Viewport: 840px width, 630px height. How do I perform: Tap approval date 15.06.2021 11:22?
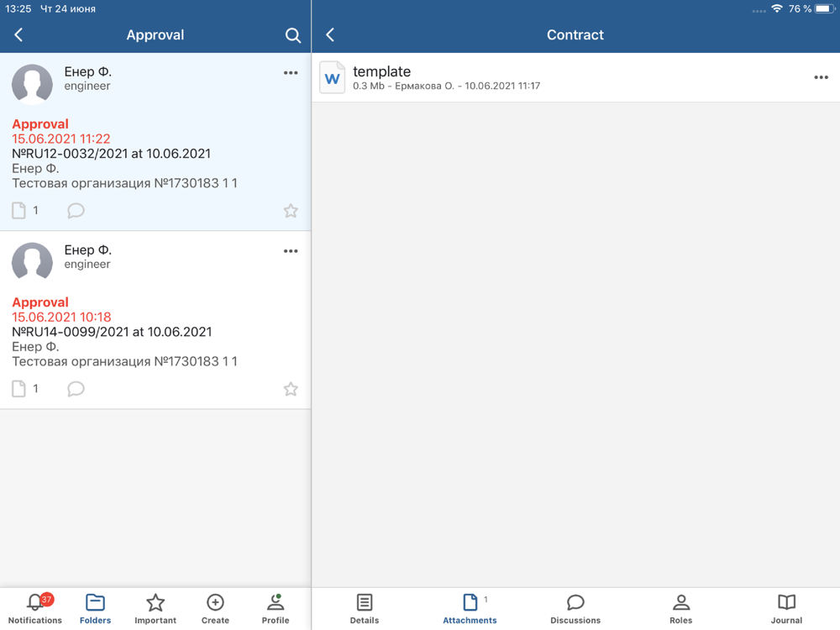61,139
